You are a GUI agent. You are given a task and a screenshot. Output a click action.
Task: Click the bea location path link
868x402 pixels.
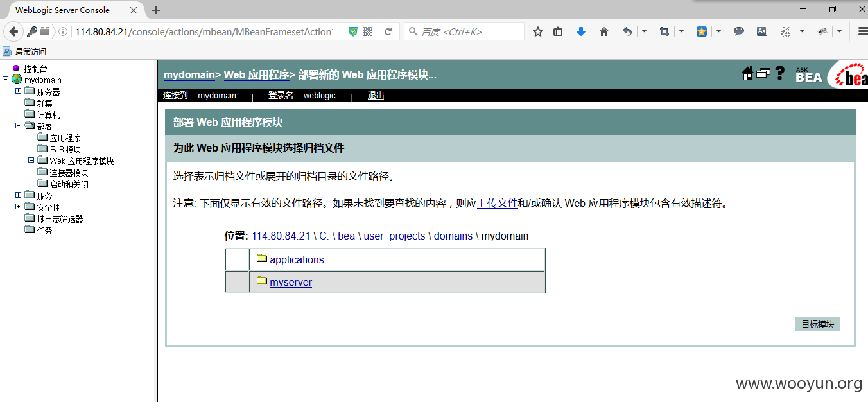pos(346,236)
